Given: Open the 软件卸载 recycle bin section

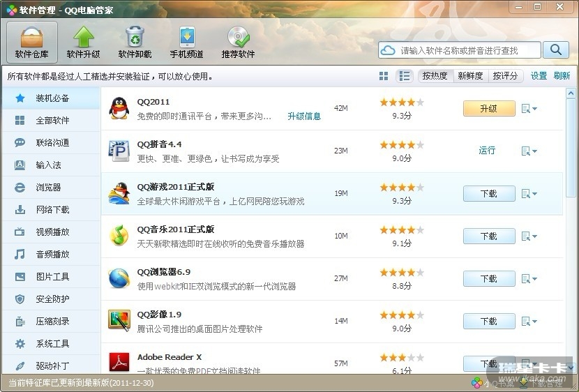Looking at the screenshot, I should [x=135, y=42].
